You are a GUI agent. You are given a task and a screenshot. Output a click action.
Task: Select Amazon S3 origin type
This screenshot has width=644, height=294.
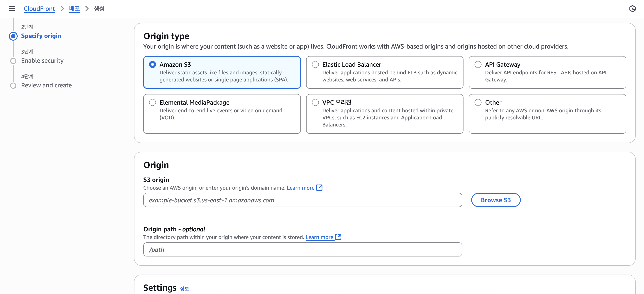pyautogui.click(x=153, y=65)
